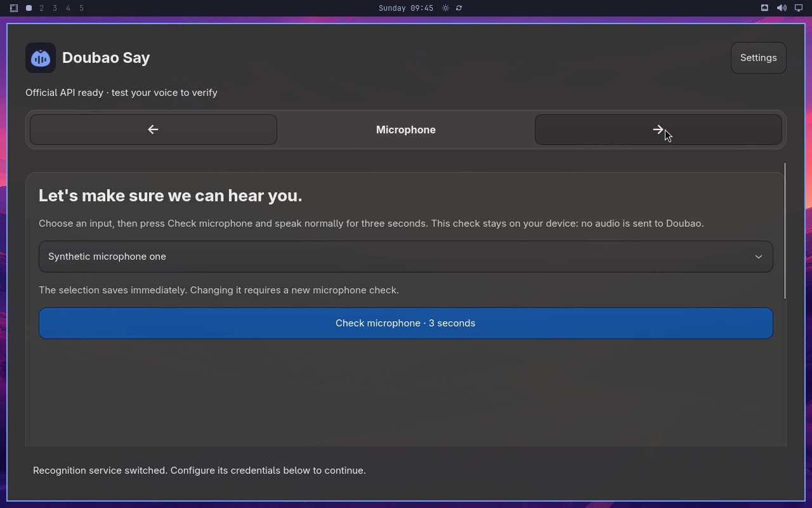Click the Microphone step label
The height and width of the screenshot is (508, 812).
point(405,130)
